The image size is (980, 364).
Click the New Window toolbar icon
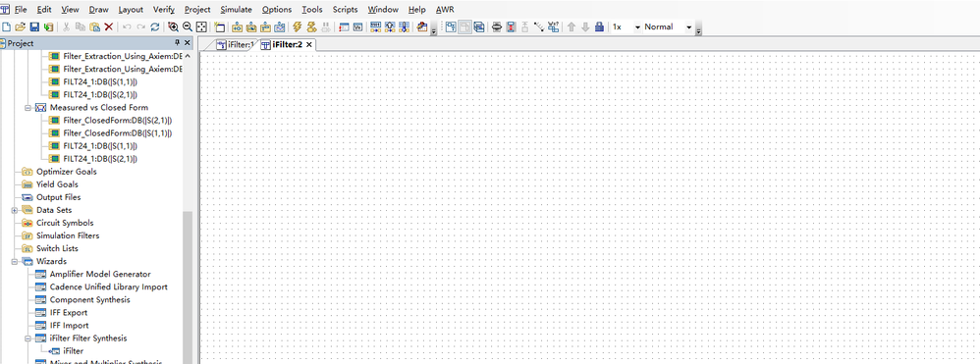tap(219, 26)
